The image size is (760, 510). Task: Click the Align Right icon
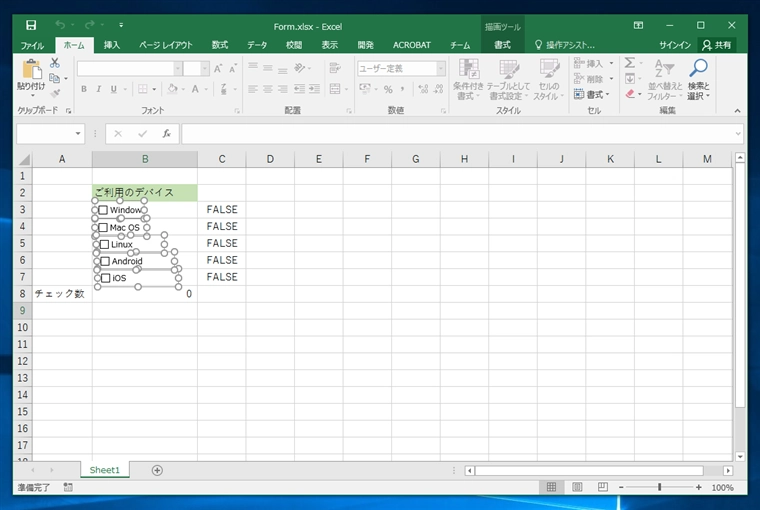click(283, 89)
